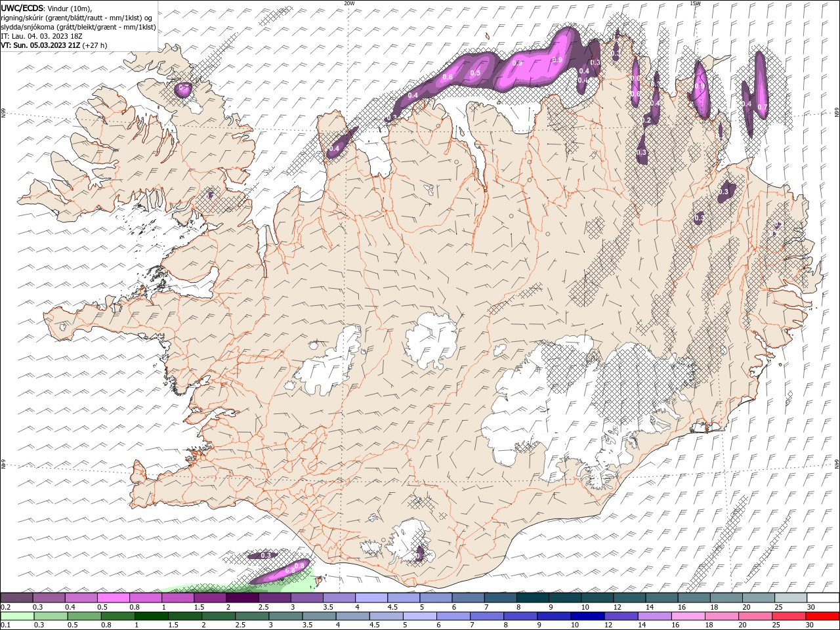Click the UWC/ECDS title text
840x630 pixels.
22,8
